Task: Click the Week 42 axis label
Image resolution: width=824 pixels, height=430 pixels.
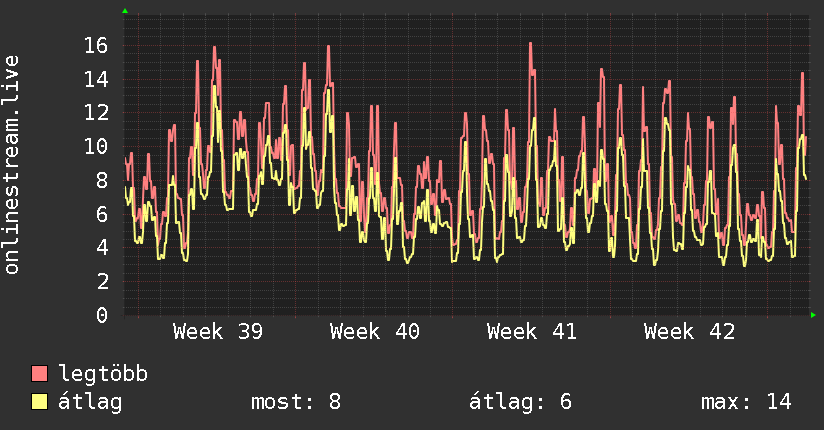Action: 689,332
